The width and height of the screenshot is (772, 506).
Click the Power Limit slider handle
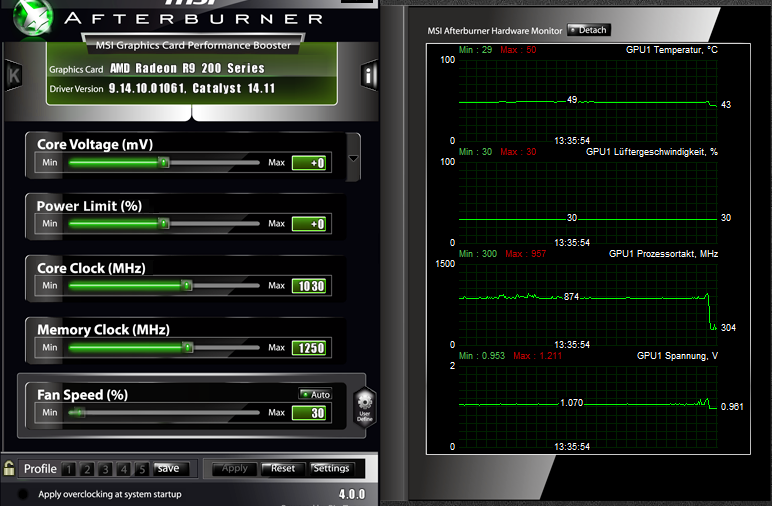pos(164,223)
